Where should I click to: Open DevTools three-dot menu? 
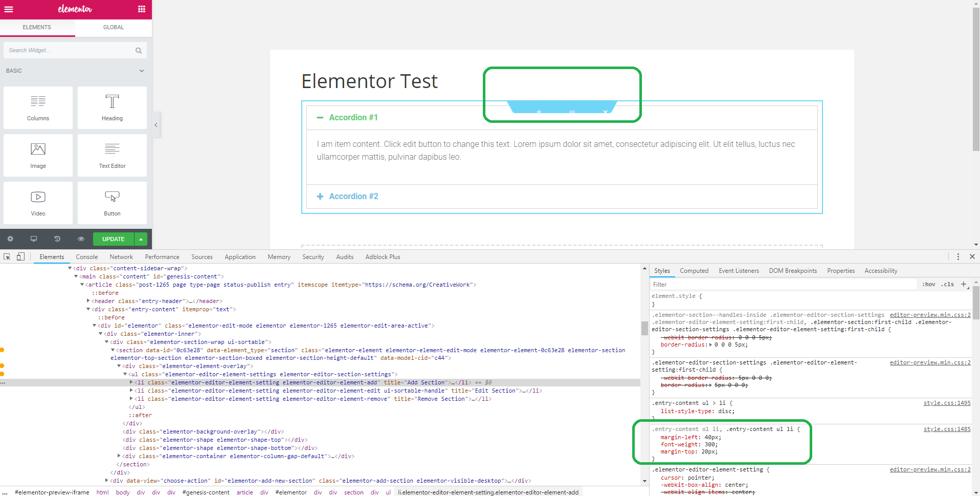[958, 257]
